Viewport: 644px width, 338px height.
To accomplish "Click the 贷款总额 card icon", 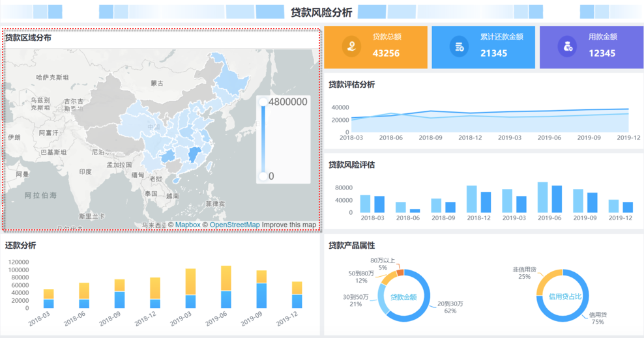I will coord(351,46).
